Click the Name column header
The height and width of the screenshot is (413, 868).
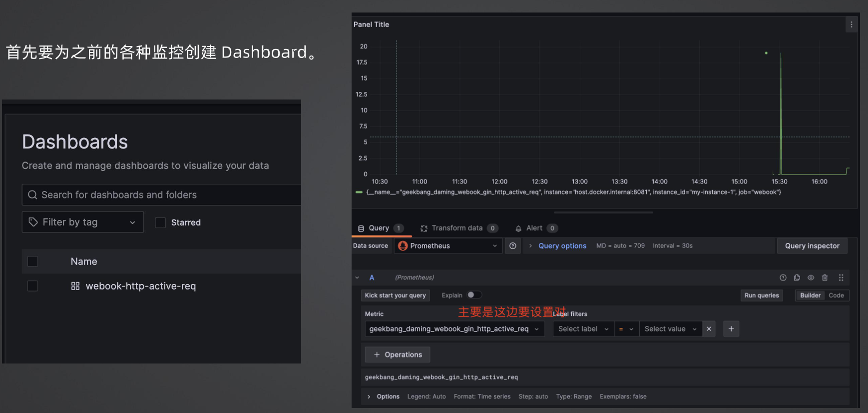click(x=84, y=261)
